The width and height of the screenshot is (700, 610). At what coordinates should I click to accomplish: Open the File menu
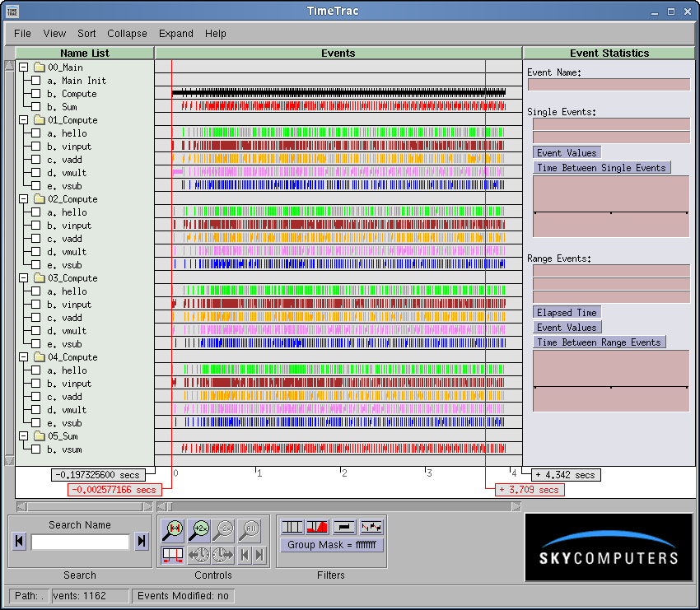pos(22,34)
